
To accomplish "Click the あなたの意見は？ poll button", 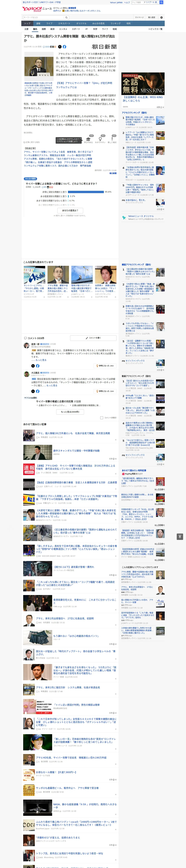I will coord(70,211).
